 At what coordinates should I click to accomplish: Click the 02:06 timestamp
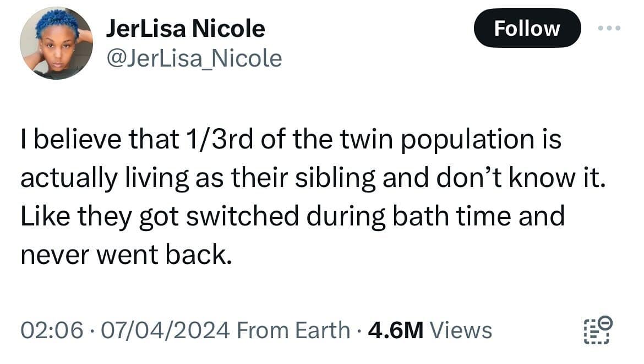click(x=52, y=330)
